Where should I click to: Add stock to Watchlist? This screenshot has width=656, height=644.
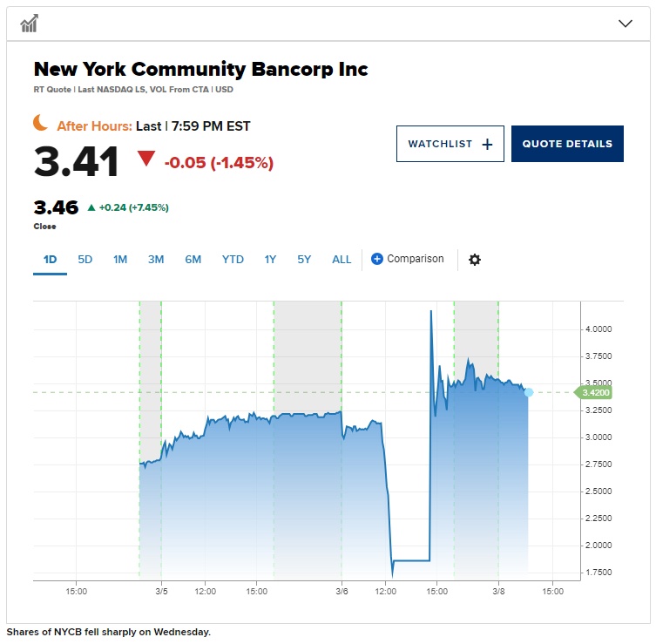[450, 144]
